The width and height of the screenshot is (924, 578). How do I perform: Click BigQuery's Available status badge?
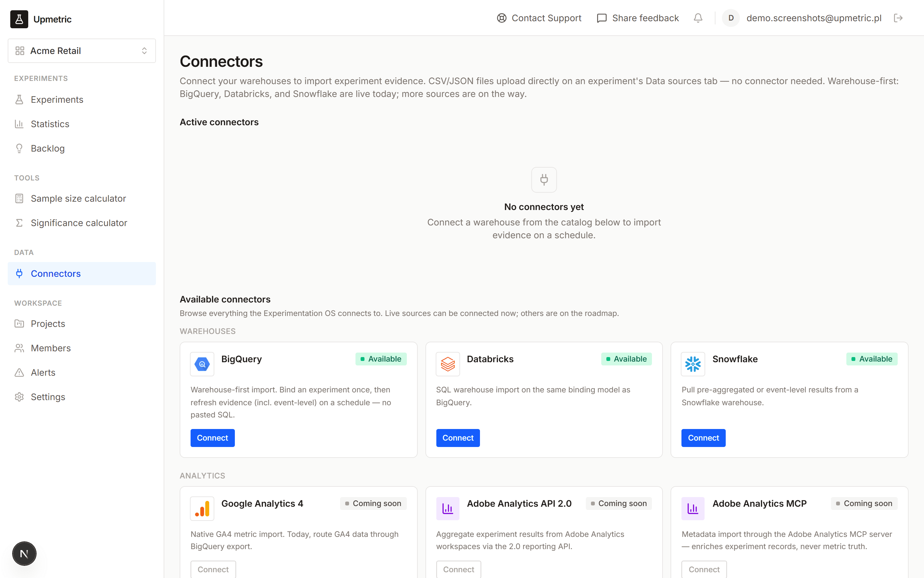point(381,359)
